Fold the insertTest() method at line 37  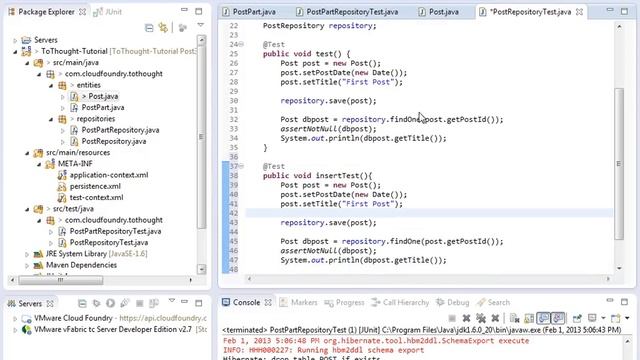point(241,166)
